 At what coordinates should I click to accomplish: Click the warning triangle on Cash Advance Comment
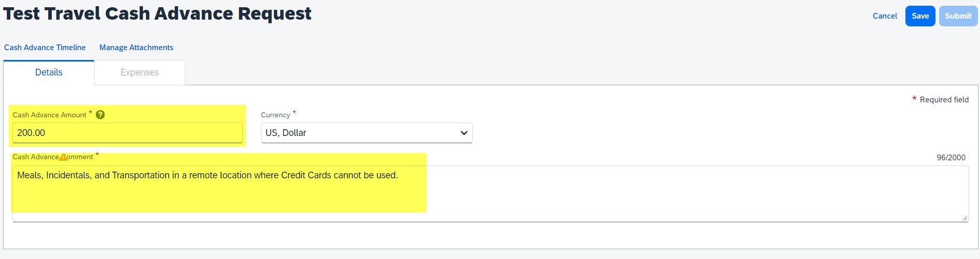tap(63, 157)
